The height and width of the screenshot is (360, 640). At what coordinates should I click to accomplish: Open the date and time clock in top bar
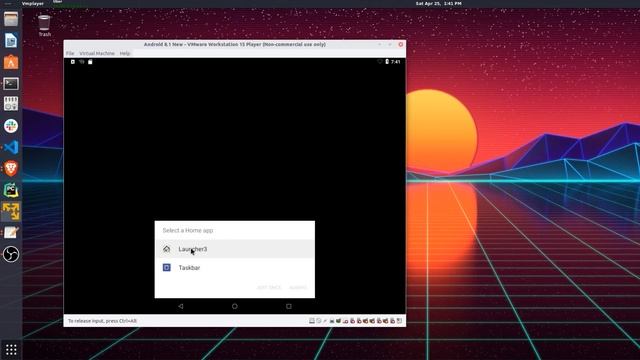coord(438,3)
